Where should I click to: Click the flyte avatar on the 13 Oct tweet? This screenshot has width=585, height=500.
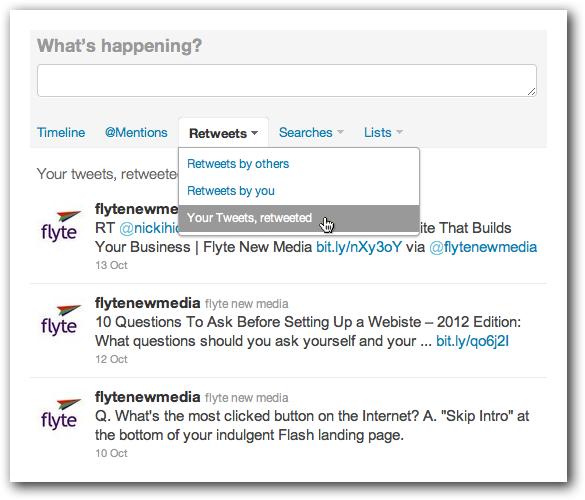click(x=59, y=226)
